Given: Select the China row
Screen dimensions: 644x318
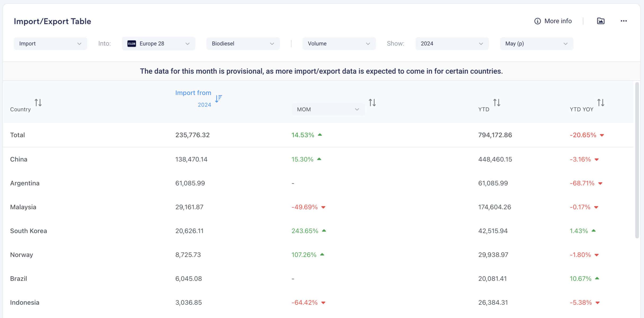Looking at the screenshot, I should point(318,159).
